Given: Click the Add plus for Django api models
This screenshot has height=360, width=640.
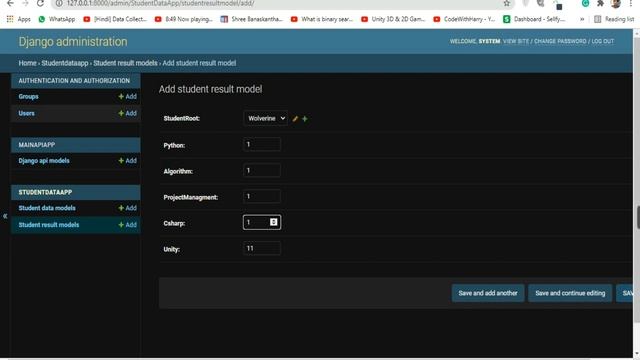Looking at the screenshot, I should pos(127,161).
